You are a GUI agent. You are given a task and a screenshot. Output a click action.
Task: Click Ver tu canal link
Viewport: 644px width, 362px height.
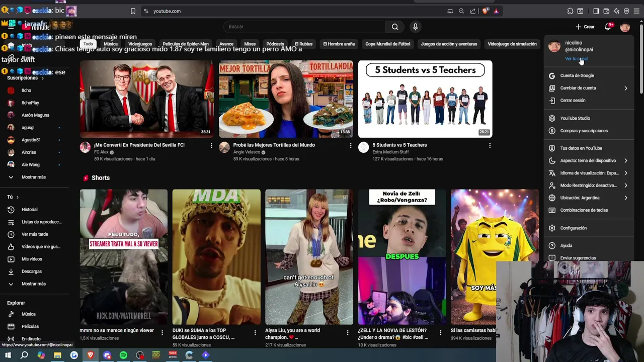576,59
